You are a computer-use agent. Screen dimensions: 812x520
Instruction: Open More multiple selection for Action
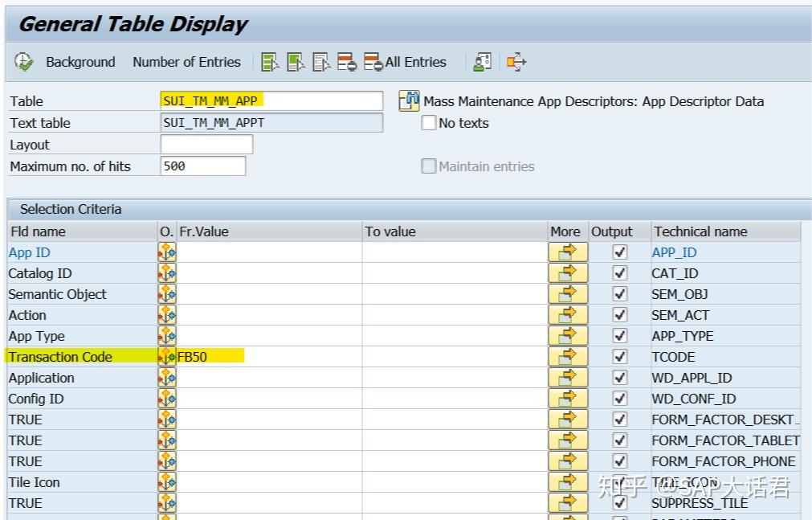(568, 315)
